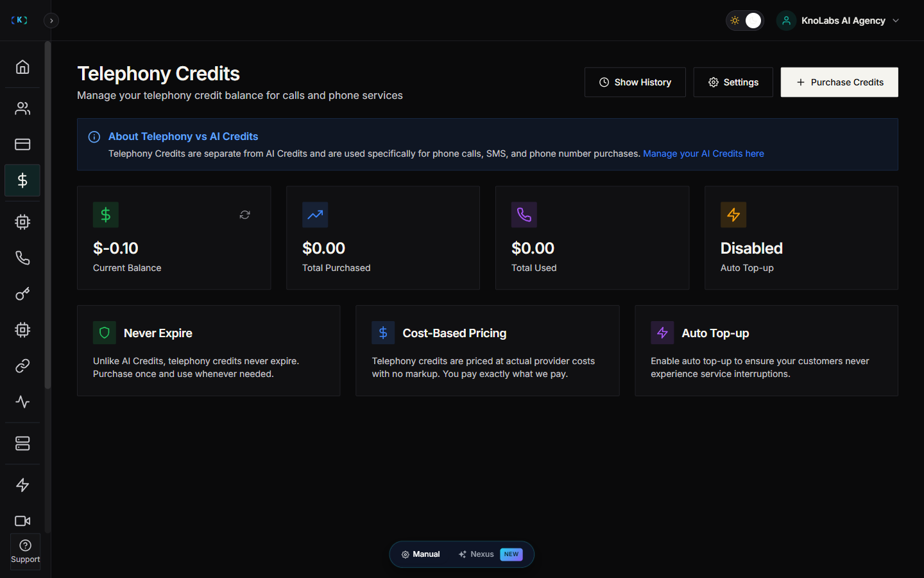Viewport: 924px width, 578px height.
Task: Refresh the Current Balance with the sync icon
Action: [244, 215]
